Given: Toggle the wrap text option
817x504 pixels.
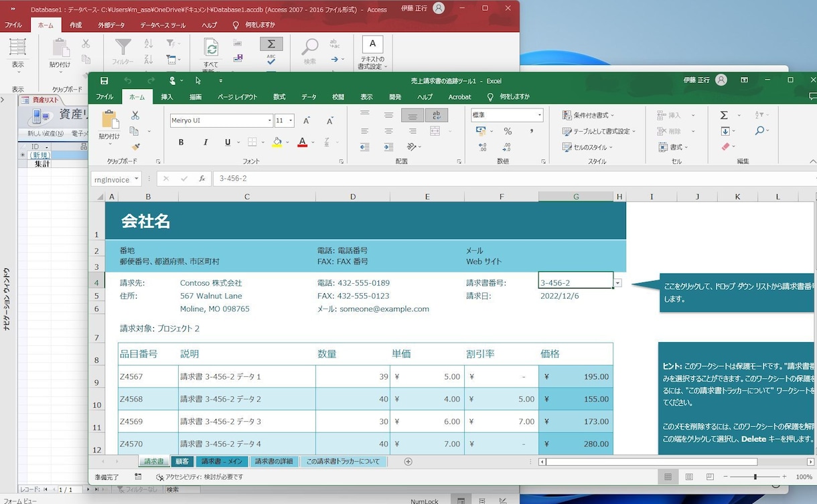Looking at the screenshot, I should (437, 114).
